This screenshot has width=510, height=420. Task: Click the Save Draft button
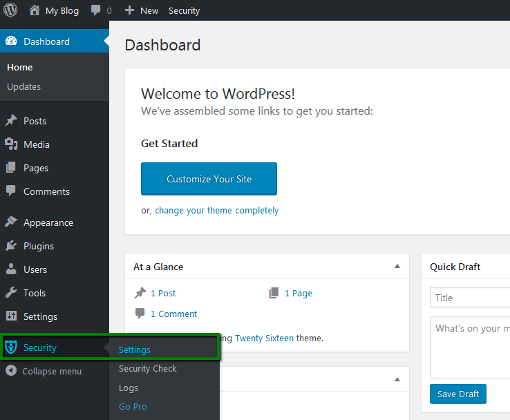(x=458, y=394)
